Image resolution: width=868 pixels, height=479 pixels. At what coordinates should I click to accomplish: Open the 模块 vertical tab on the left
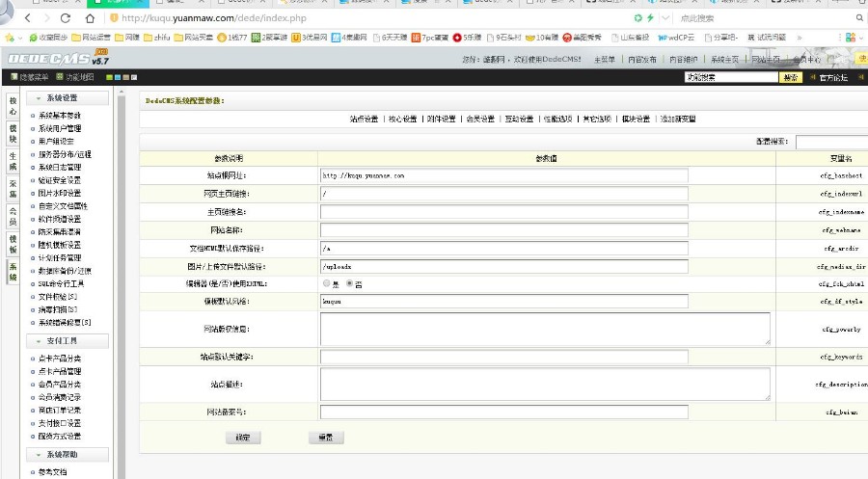point(13,133)
